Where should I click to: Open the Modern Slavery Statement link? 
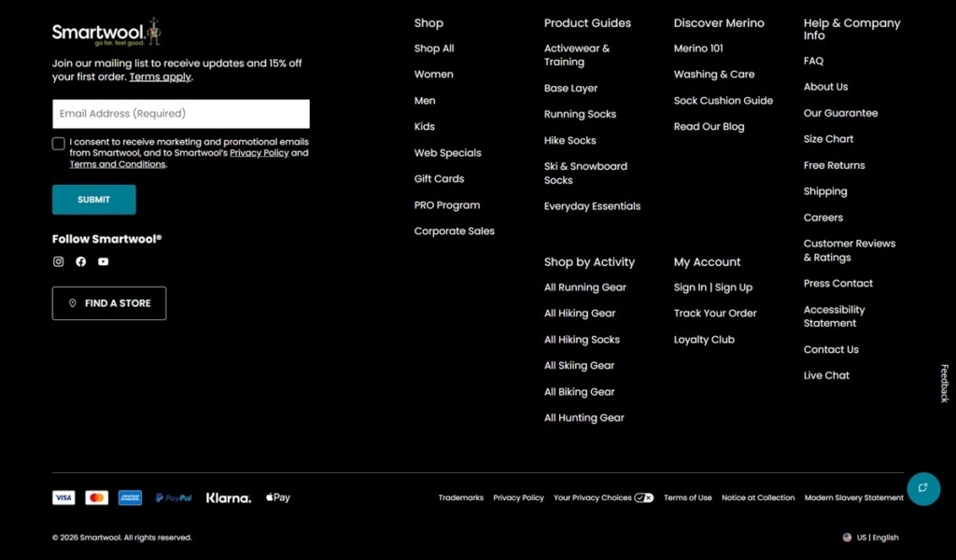pos(853,497)
